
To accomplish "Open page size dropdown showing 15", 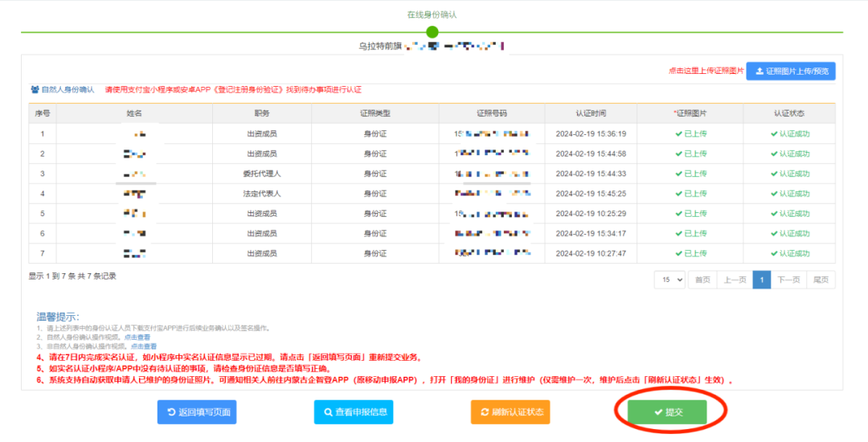I will (669, 280).
